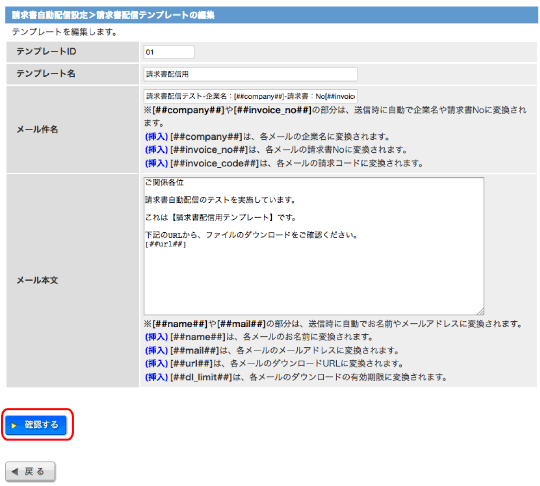Insert [##company##] via its (挿入) link

click(156, 137)
